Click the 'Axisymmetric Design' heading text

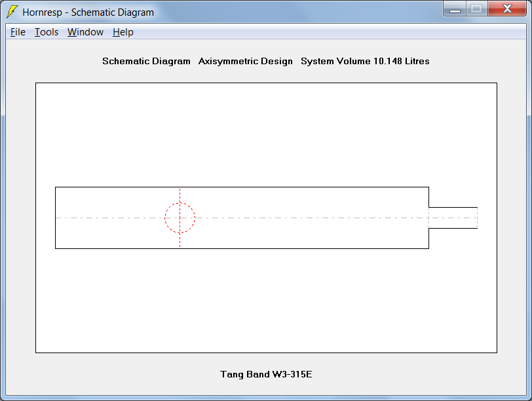[x=245, y=61]
